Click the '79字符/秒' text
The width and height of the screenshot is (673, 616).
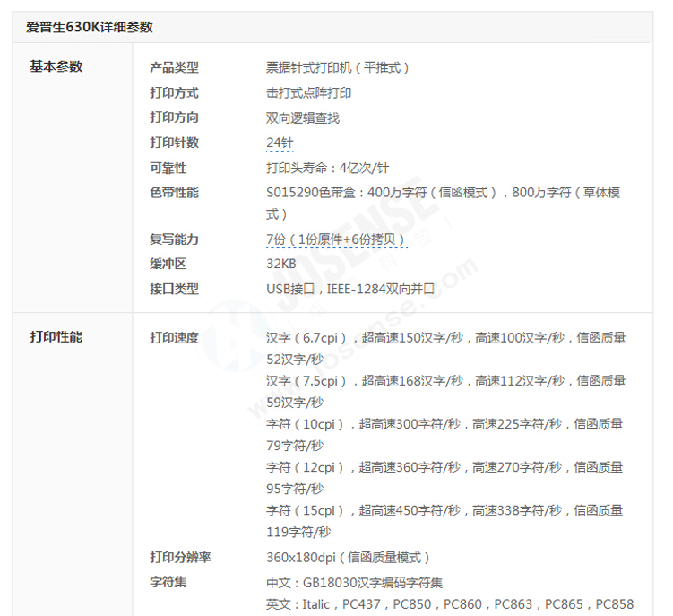click(295, 446)
